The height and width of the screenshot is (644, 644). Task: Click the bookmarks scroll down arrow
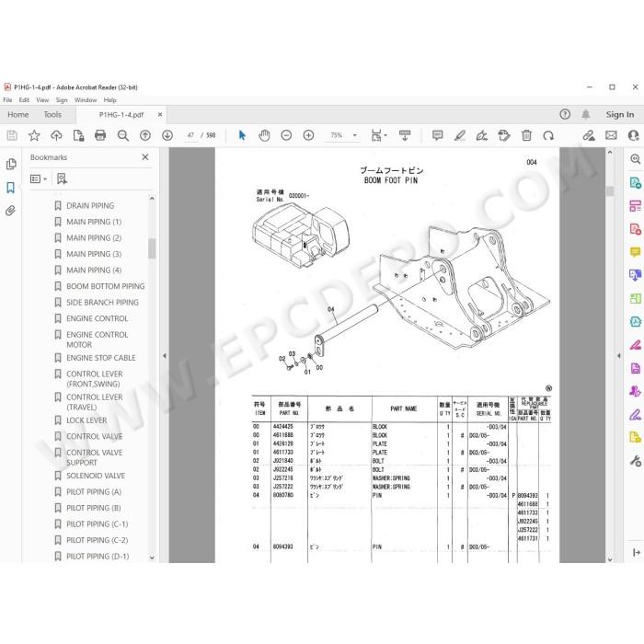tap(152, 558)
